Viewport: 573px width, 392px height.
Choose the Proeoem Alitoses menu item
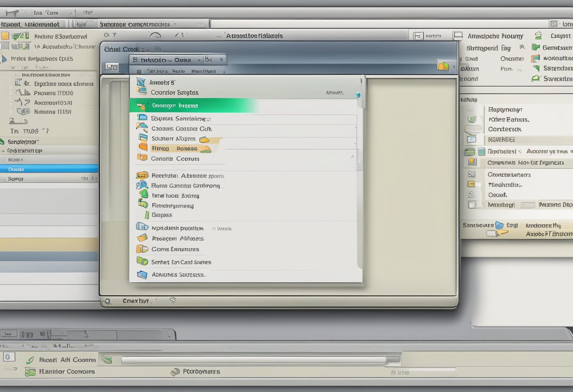tap(177, 239)
